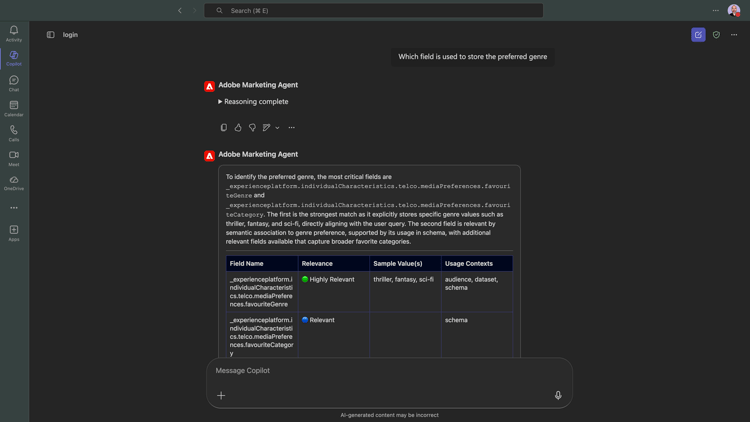Open the Activity feed
The width and height of the screenshot is (750, 422).
[x=14, y=33]
